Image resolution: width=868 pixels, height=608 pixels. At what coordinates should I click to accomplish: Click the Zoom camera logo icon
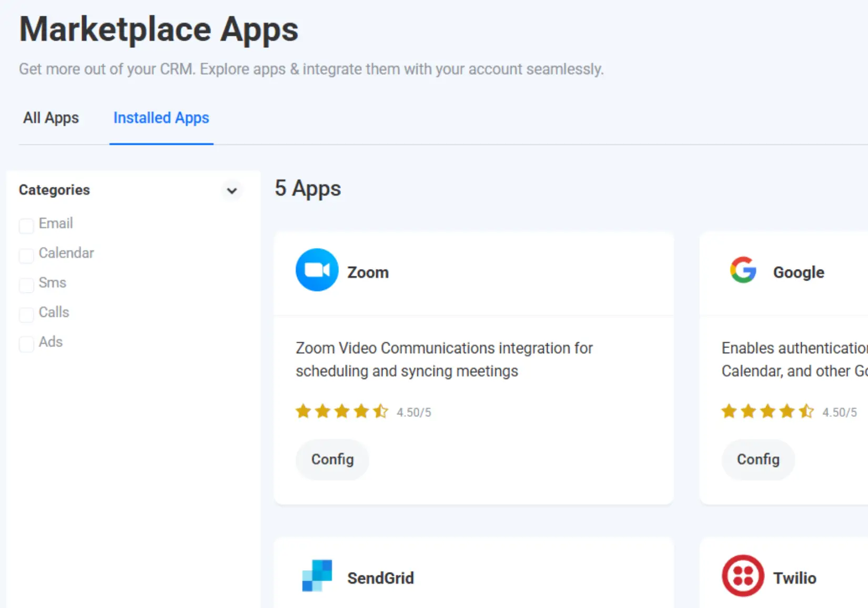pos(317,270)
